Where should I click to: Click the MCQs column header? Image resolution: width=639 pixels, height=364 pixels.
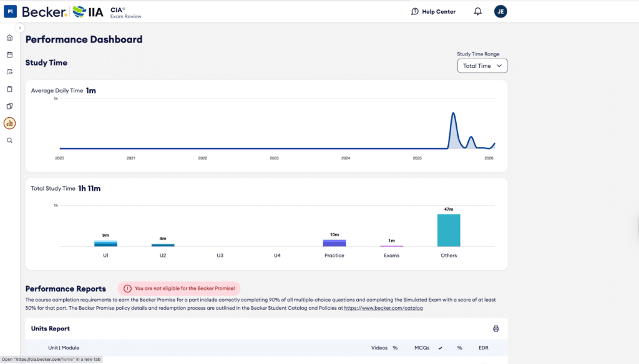422,347
